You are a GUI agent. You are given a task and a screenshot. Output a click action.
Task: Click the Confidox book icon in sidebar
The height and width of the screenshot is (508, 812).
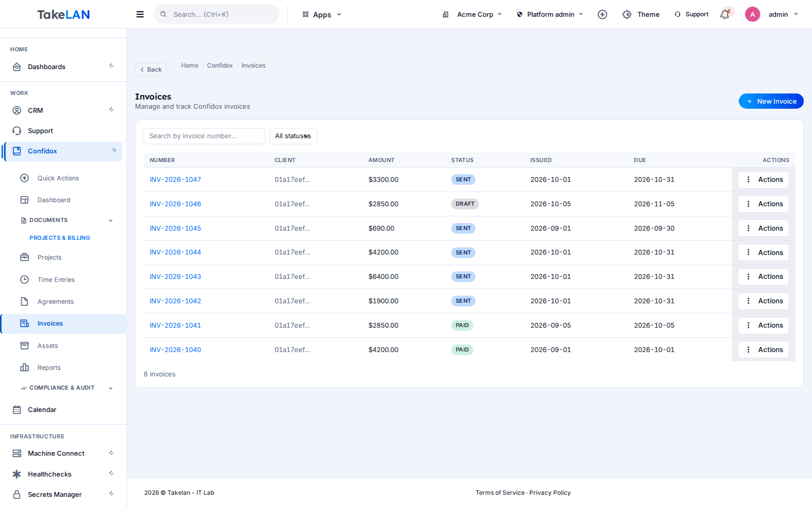point(17,151)
